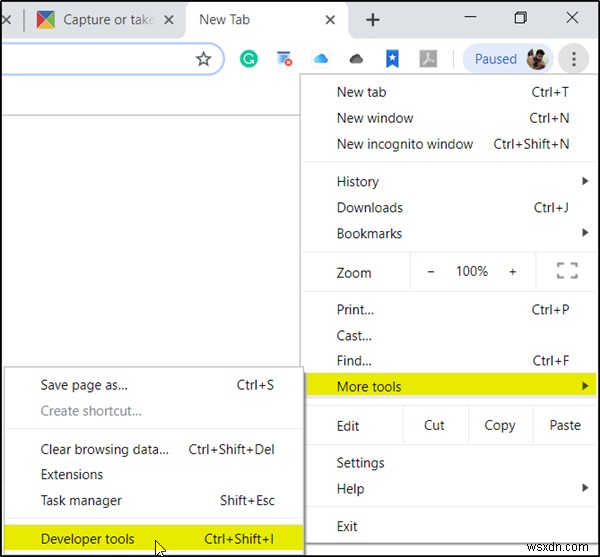This screenshot has height=557, width=600.
Task: Select Clear browsing data... in submenu
Action: [154, 449]
